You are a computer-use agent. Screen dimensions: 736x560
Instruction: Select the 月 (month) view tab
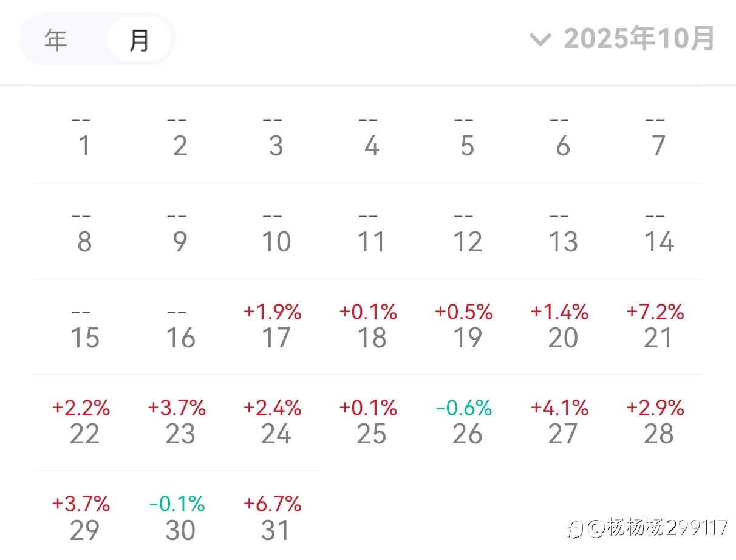(x=139, y=41)
